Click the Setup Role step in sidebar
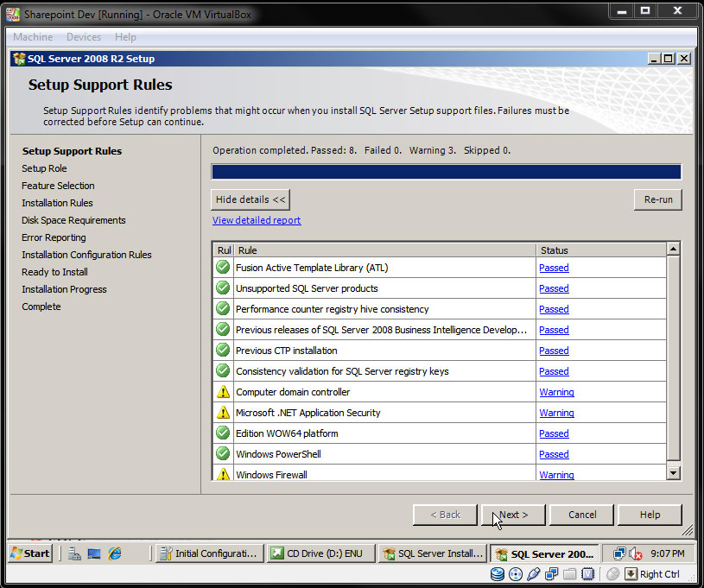 click(44, 168)
